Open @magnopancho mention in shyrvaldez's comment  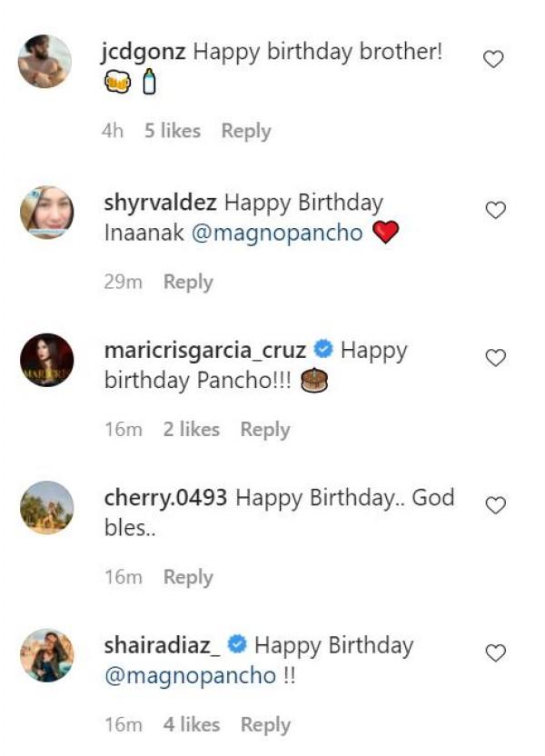coord(277,233)
